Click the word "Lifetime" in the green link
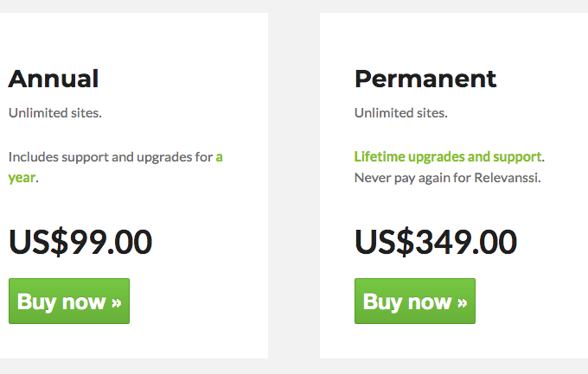This screenshot has width=588, height=374. click(x=380, y=157)
